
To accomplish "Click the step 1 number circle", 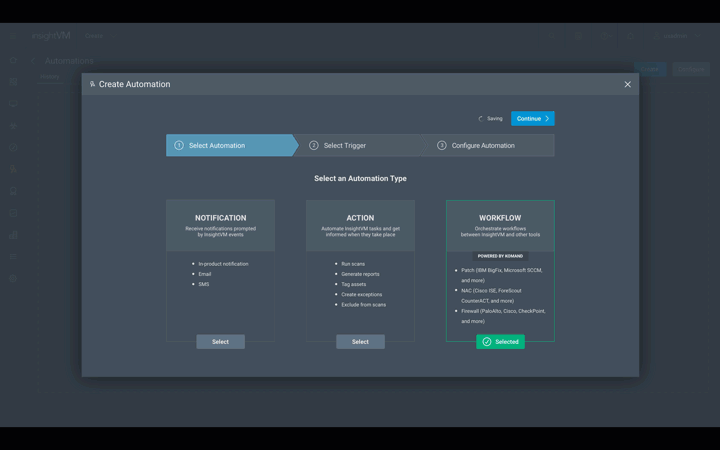I will 179,146.
